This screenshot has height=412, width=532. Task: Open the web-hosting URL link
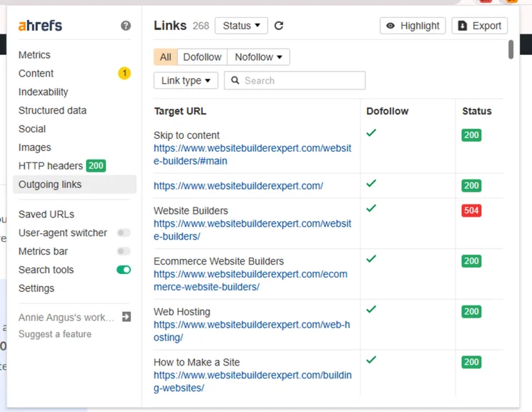252,331
